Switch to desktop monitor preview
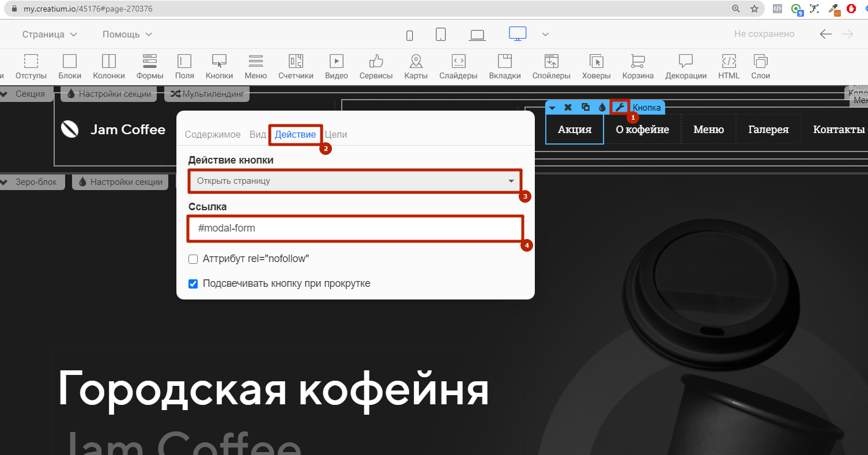Viewport: 868px width, 455px height. click(x=518, y=34)
